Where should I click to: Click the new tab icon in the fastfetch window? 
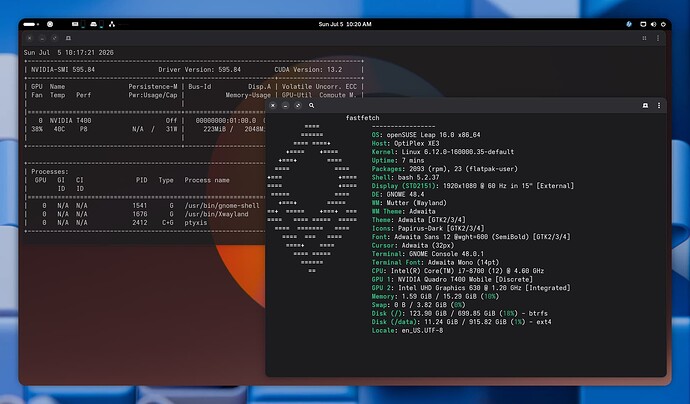[x=645, y=106]
